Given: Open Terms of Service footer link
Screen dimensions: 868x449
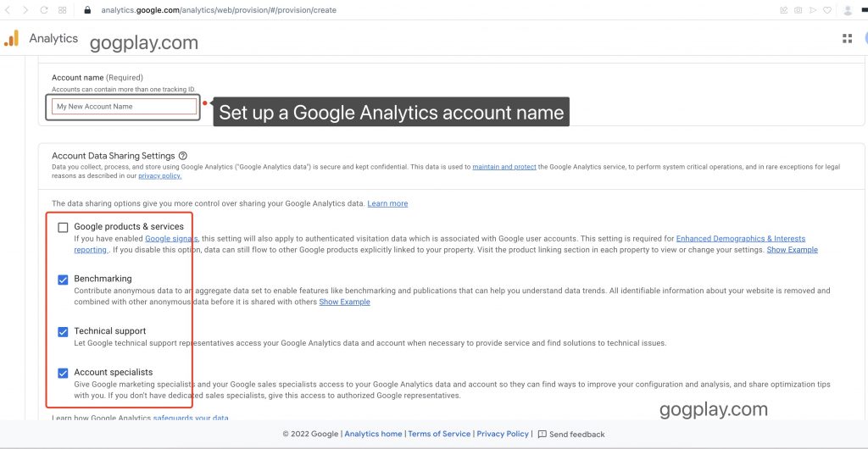Looking at the screenshot, I should 439,434.
